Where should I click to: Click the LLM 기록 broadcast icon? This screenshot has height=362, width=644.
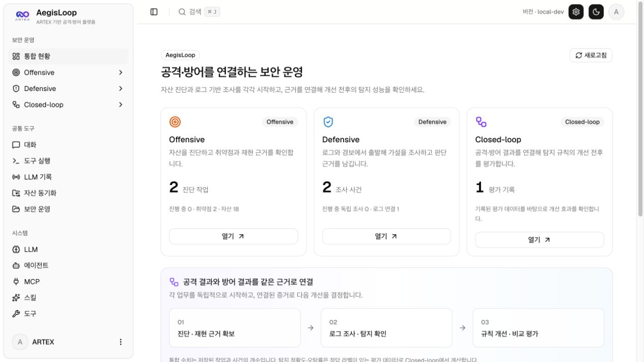pyautogui.click(x=16, y=177)
